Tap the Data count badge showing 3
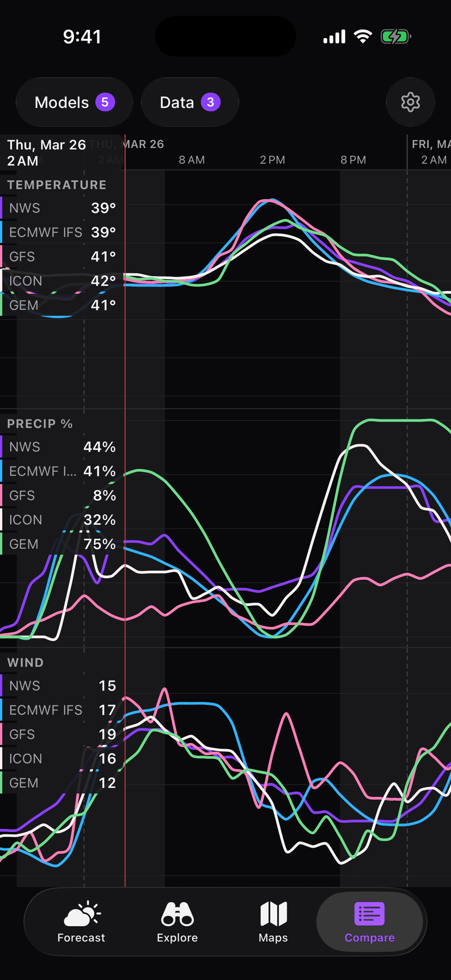The width and height of the screenshot is (451, 980). click(210, 102)
